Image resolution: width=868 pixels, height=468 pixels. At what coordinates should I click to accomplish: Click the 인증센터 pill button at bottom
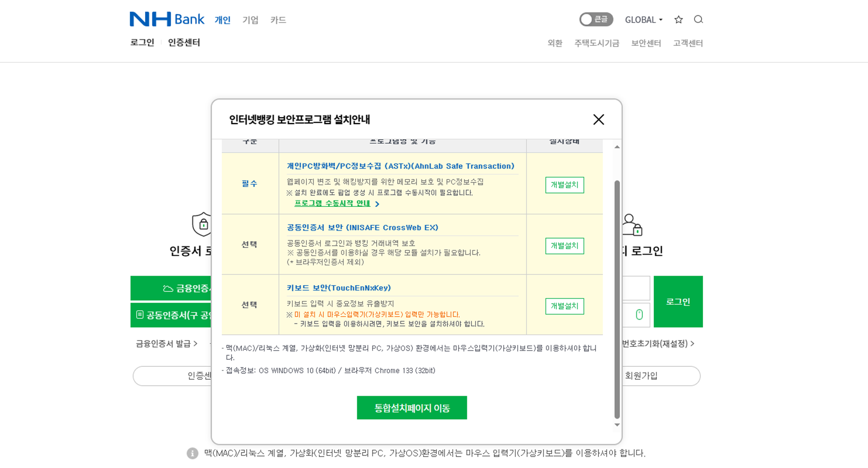pyautogui.click(x=172, y=376)
